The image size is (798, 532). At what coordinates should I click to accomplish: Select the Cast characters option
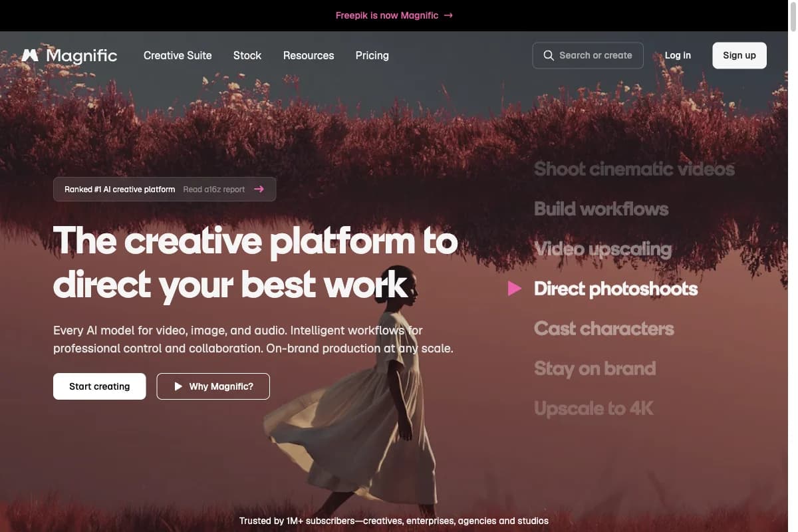pos(604,329)
